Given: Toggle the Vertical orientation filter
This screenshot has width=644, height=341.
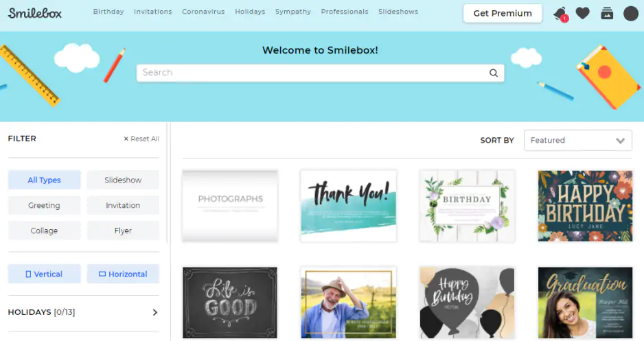Looking at the screenshot, I should click(45, 274).
